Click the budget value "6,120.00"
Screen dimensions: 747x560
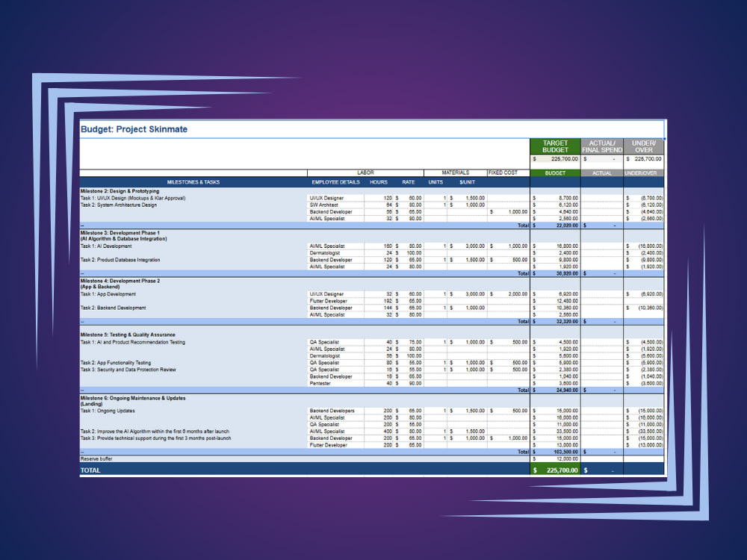point(568,205)
